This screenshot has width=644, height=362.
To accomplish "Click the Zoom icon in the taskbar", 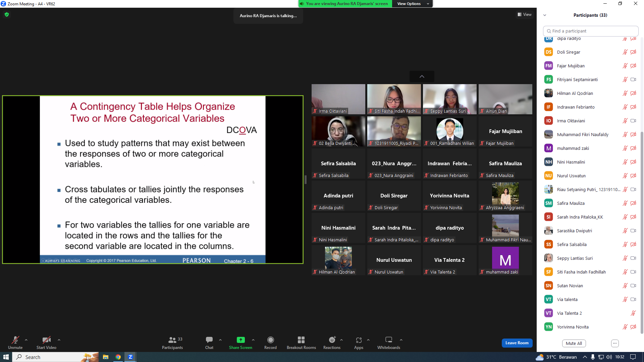I will [130, 357].
